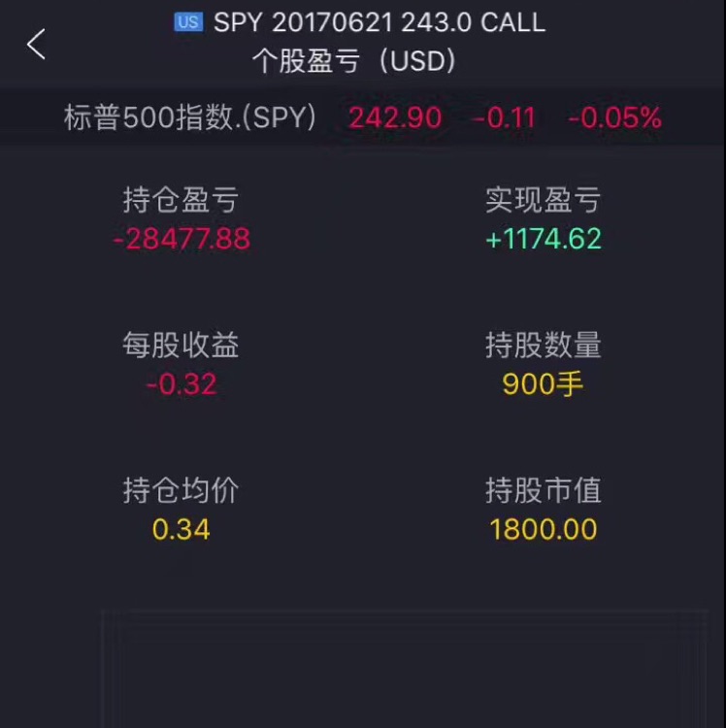Click the blue US market badge
This screenshot has height=728, width=726.
[188, 21]
